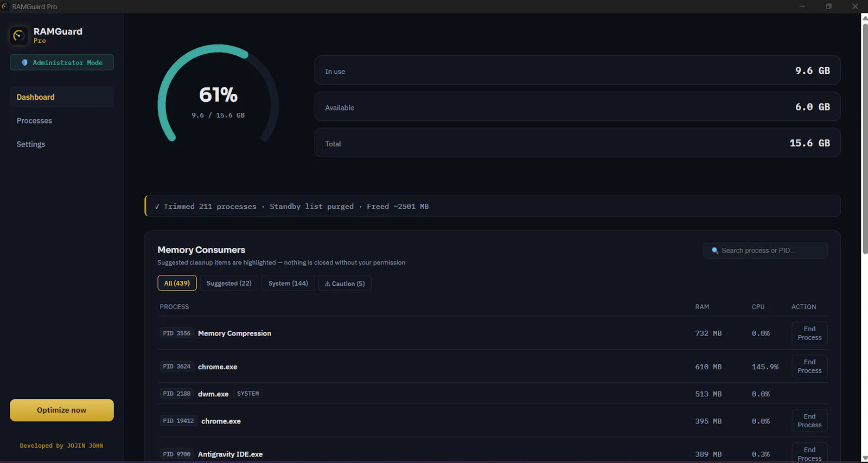The image size is (868, 463).
Task: Click the PID 3624 badge
Action: point(177,366)
